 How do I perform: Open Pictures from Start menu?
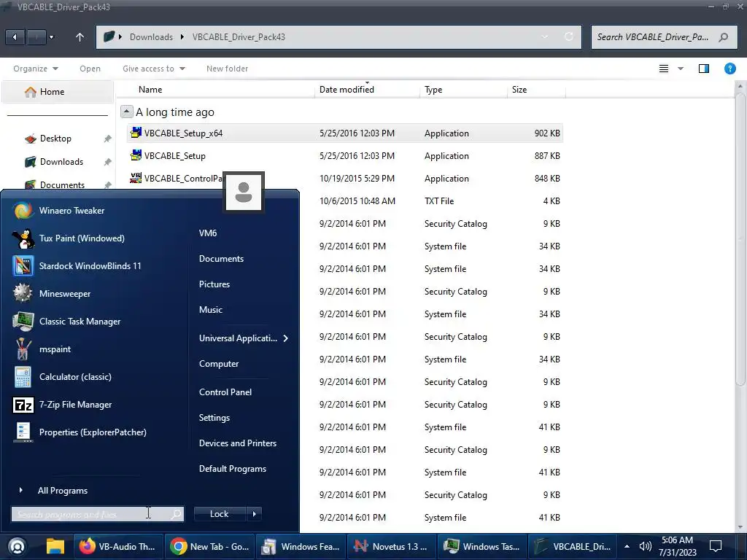tap(214, 284)
